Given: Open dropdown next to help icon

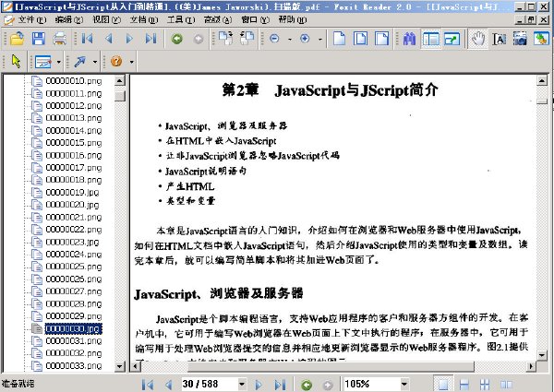Looking at the screenshot, I should pos(132,62).
